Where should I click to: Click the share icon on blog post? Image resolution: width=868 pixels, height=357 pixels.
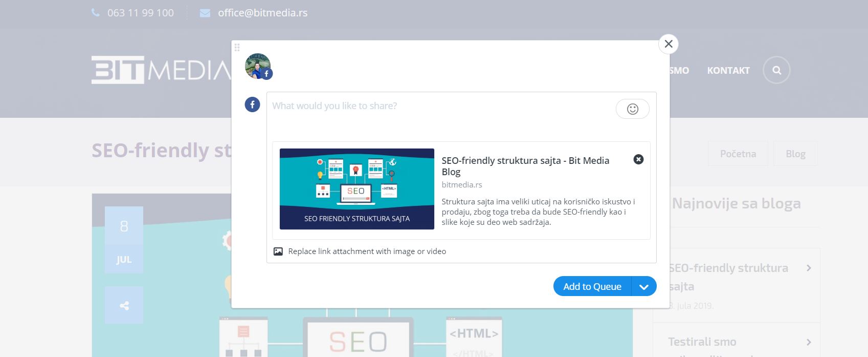[x=124, y=306]
